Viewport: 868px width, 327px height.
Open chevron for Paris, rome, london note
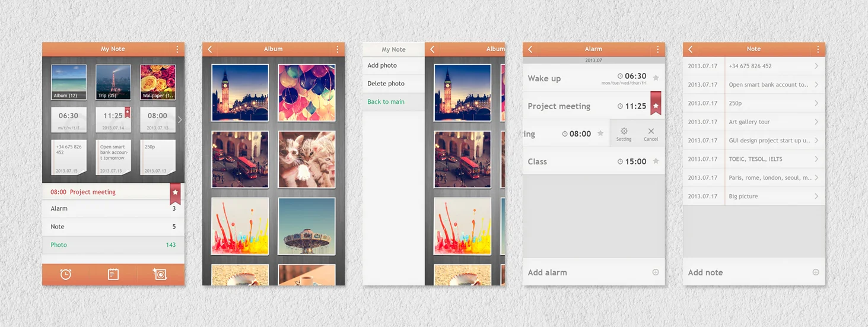(816, 177)
